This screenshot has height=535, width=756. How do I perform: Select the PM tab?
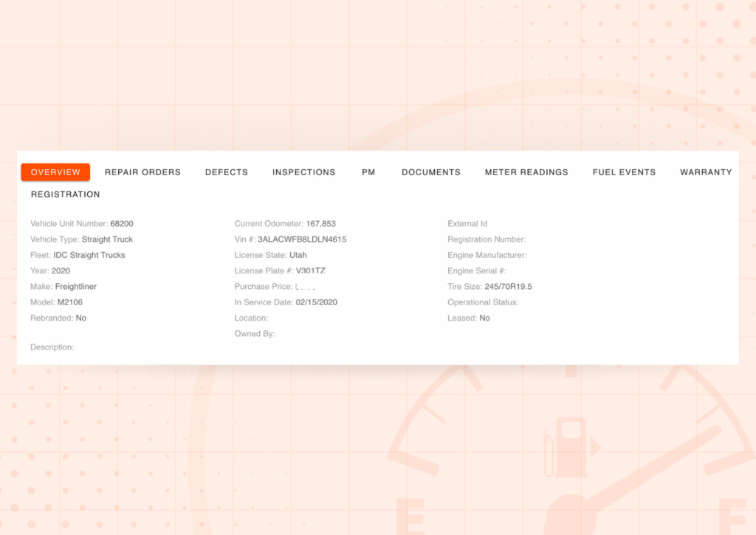point(368,172)
